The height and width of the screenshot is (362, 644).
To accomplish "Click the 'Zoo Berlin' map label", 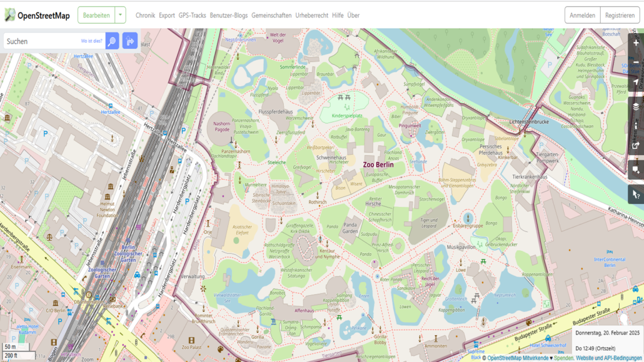I will 378,165.
